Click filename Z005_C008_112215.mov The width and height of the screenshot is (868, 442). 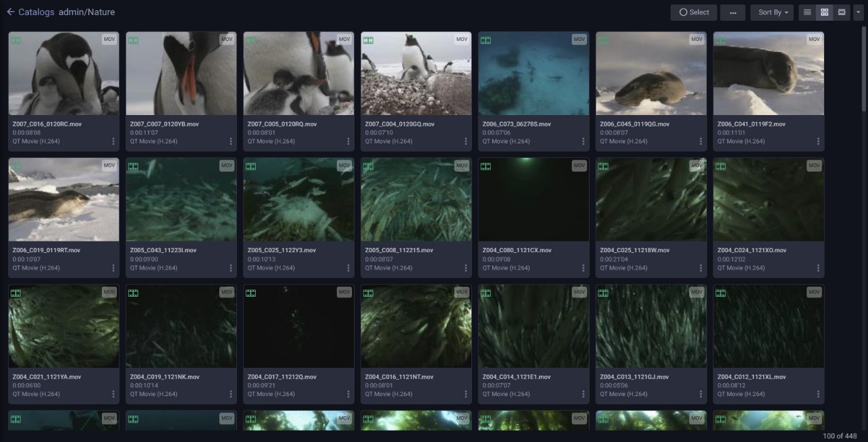coord(399,250)
